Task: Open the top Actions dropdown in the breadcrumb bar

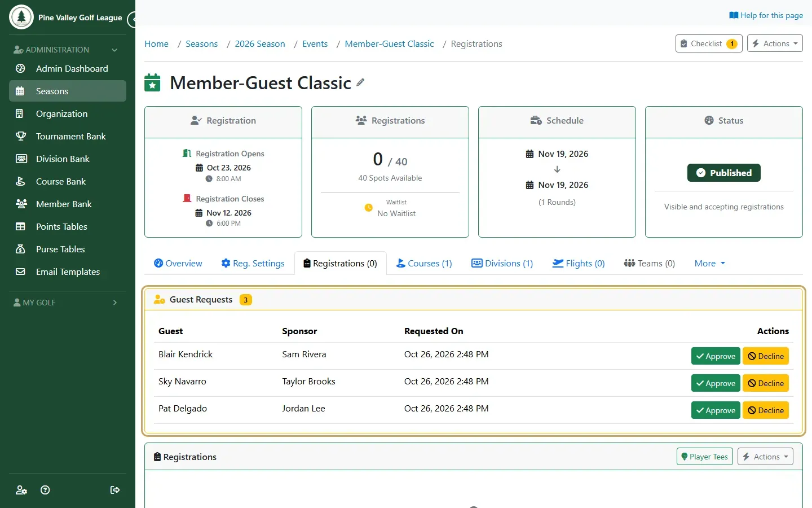Action: tap(775, 43)
